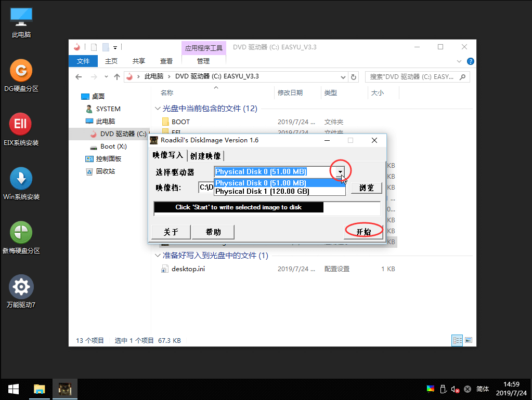The width and height of the screenshot is (532, 400).
Task: Open the 选择驱动器 drive dropdown
Action: click(341, 171)
